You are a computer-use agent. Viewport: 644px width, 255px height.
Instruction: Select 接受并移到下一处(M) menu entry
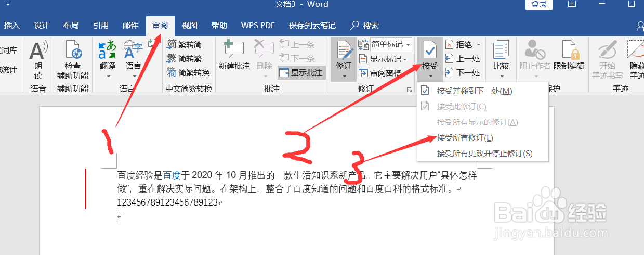point(483,91)
